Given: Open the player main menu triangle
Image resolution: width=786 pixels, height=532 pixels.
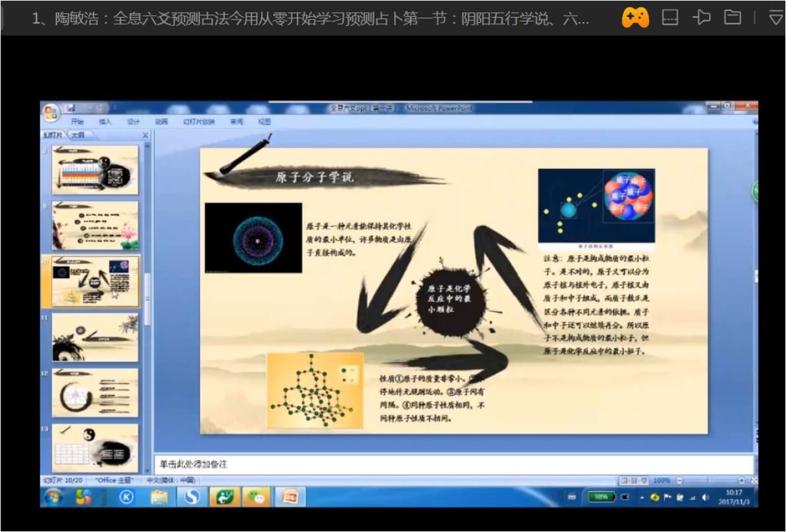Looking at the screenshot, I should coord(776,18).
